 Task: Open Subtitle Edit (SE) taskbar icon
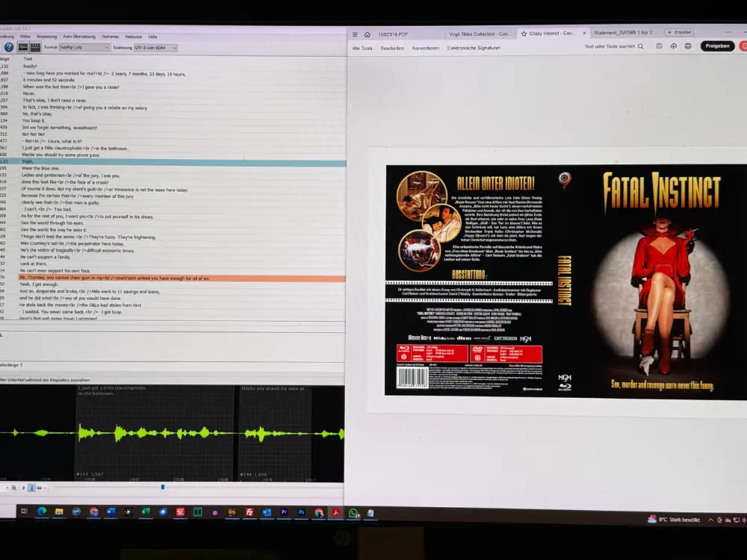coord(180,512)
